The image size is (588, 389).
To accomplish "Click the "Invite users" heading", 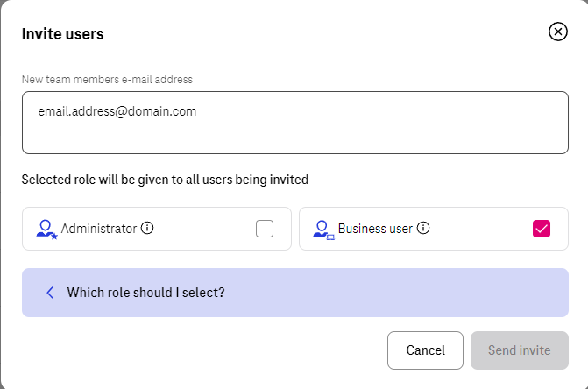I will point(62,33).
